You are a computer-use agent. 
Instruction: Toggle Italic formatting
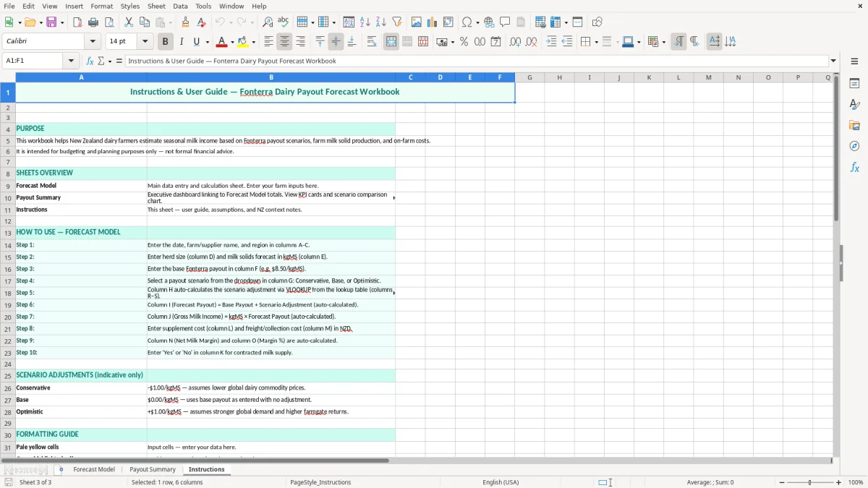182,42
